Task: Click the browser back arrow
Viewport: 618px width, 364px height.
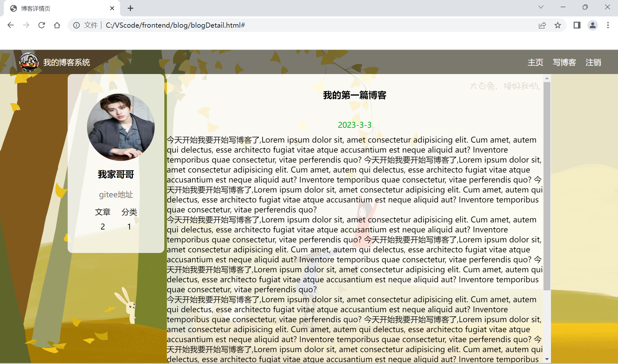Action: pyautogui.click(x=11, y=25)
